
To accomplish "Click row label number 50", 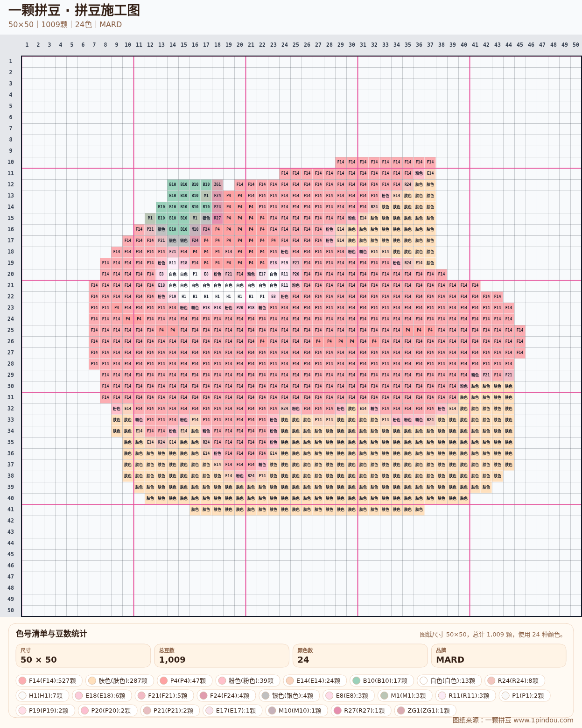I will pos(11,610).
